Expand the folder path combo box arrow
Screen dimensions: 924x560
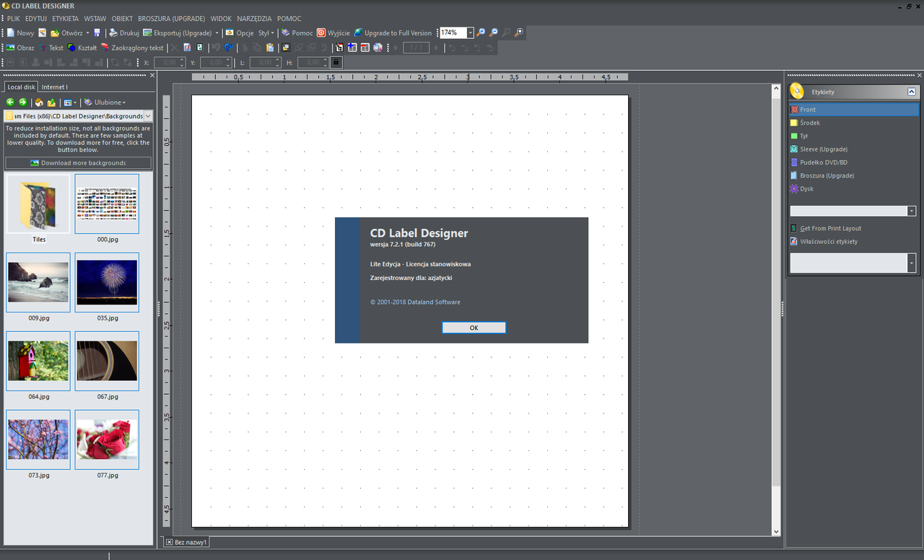(148, 116)
